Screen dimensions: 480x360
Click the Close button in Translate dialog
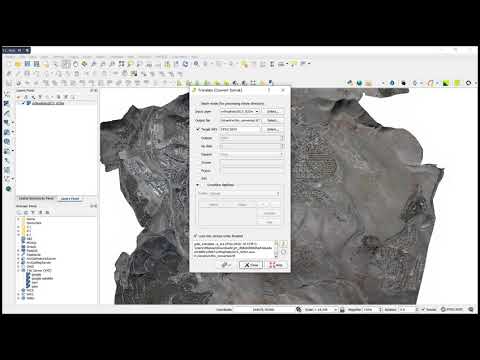pos(251,265)
